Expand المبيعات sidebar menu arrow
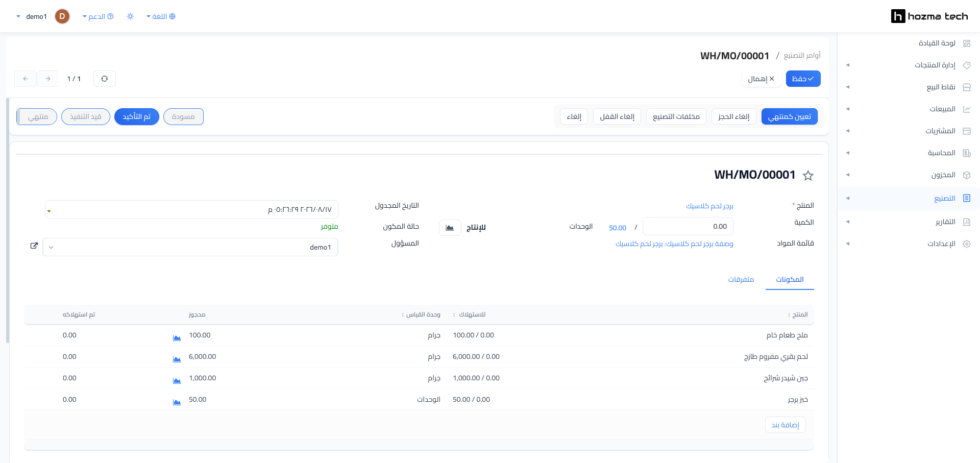The width and height of the screenshot is (980, 463). click(848, 109)
